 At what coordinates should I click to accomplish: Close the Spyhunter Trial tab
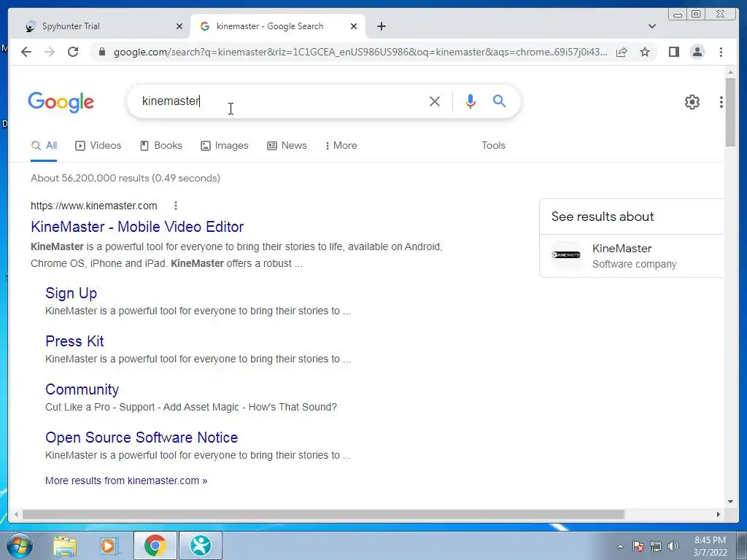(x=179, y=26)
